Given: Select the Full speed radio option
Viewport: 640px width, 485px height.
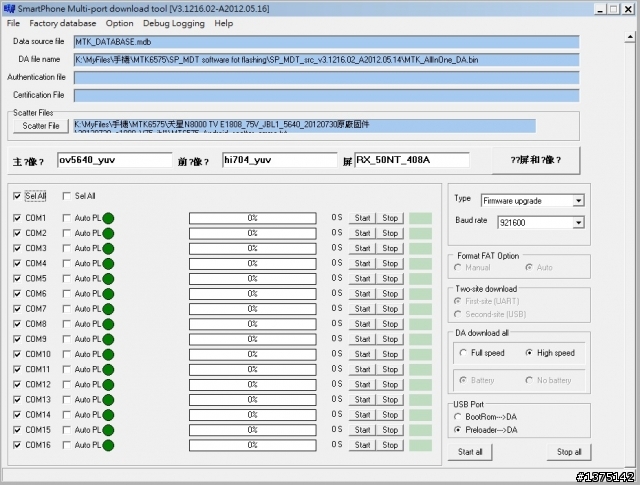Looking at the screenshot, I should click(463, 353).
